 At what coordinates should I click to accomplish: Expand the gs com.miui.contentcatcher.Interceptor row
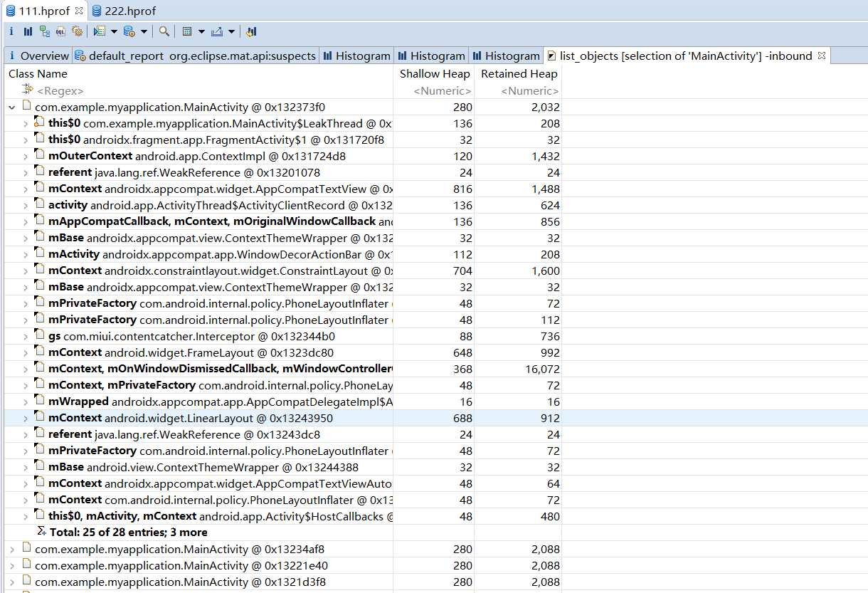(26, 337)
